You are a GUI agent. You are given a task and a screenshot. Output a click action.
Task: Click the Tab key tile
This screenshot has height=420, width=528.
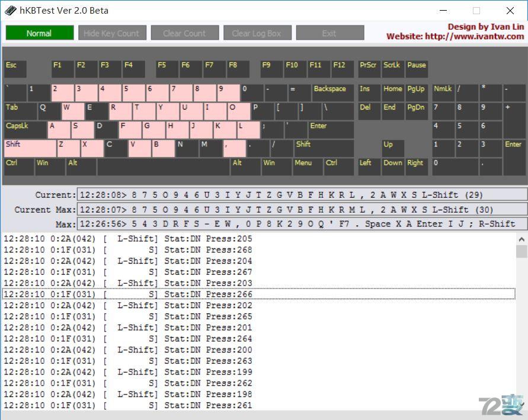(x=21, y=111)
